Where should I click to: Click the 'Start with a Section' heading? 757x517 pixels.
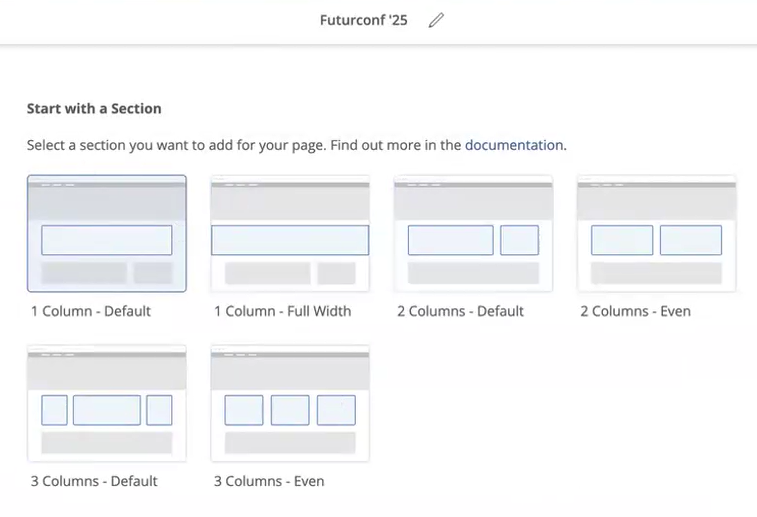click(x=94, y=109)
